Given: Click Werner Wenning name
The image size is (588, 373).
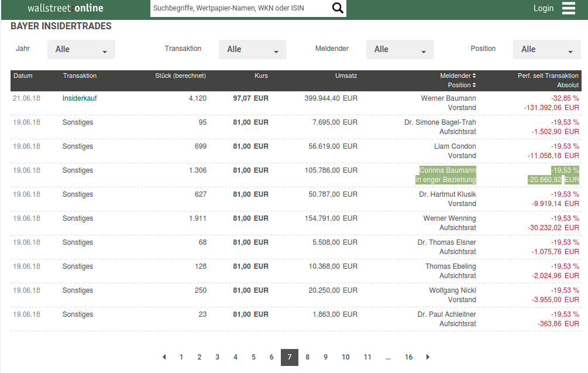Looking at the screenshot, I should coord(449,218).
